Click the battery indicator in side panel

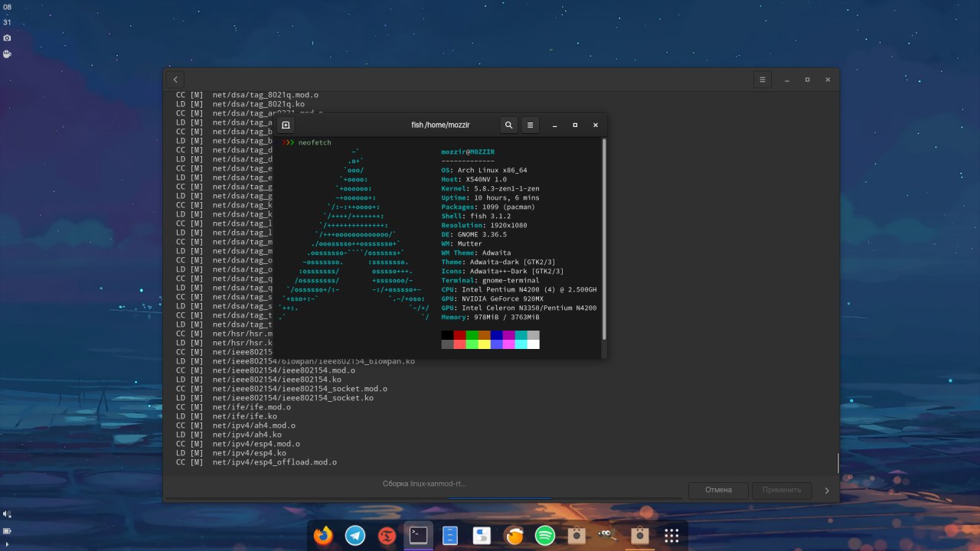[x=7, y=530]
